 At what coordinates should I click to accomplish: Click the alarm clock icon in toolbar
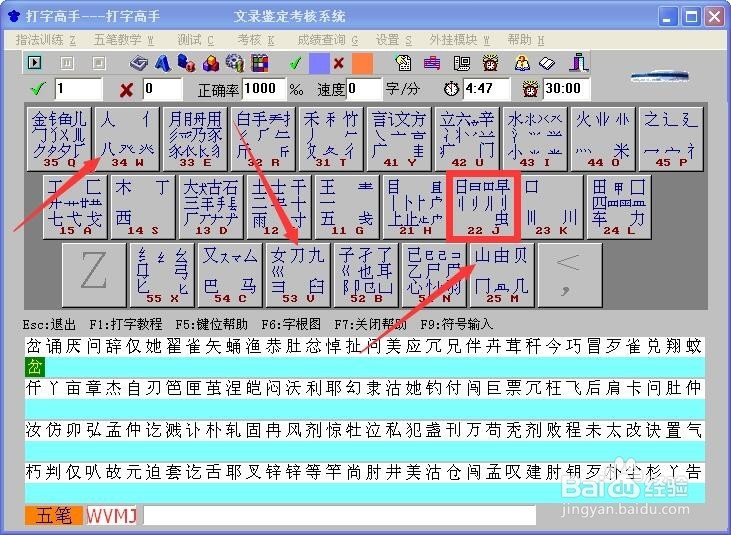490,63
